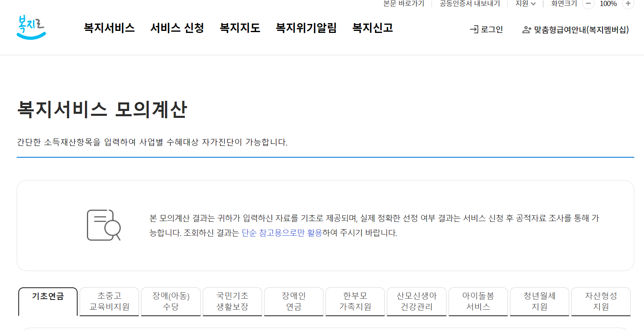Image resolution: width=644 pixels, height=330 pixels.
Task: Click 공동인증서 내보내기 link
Action: (x=470, y=4)
